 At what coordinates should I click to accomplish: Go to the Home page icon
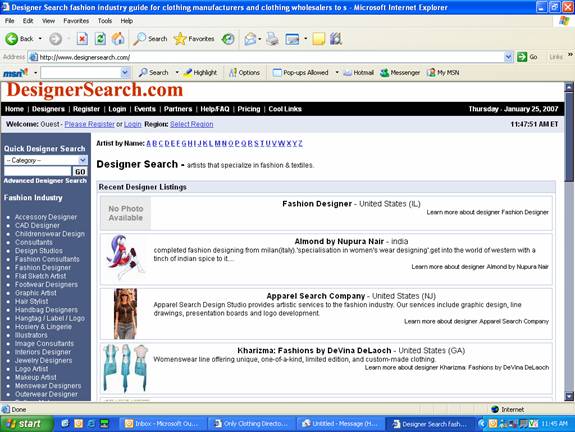(x=118, y=39)
